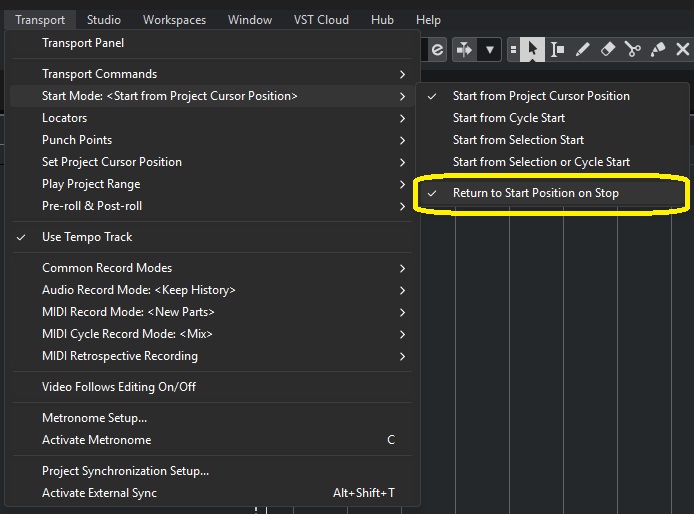Click the 'e' edit settings icon
694x514 pixels.
[437, 49]
